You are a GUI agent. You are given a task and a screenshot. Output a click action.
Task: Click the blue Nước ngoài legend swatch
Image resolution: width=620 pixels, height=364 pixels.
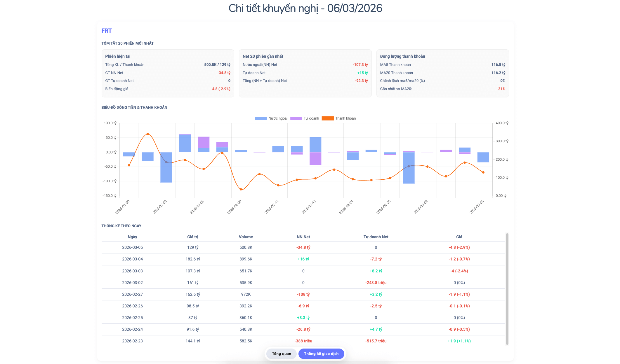(x=261, y=118)
